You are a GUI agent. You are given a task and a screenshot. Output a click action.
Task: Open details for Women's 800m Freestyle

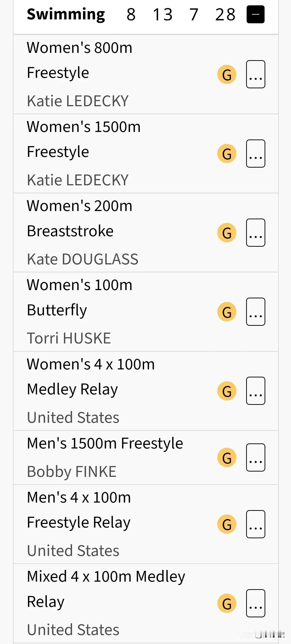coord(256,74)
